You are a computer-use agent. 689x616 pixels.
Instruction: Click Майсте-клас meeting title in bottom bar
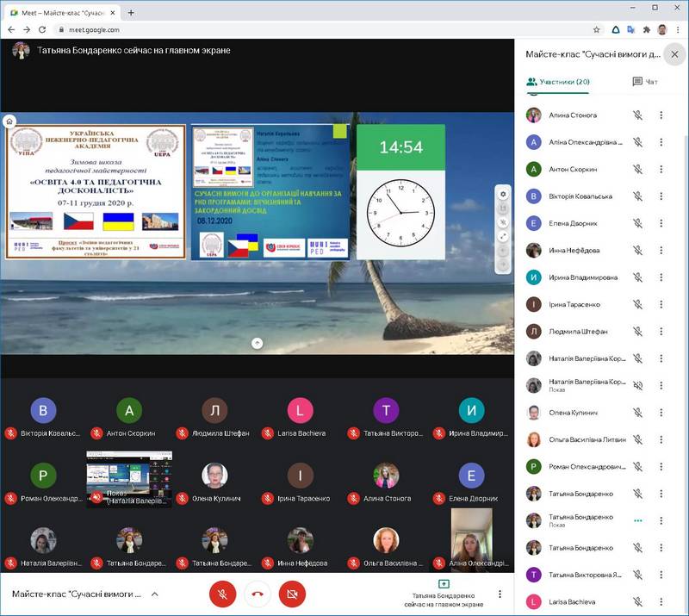(x=77, y=594)
